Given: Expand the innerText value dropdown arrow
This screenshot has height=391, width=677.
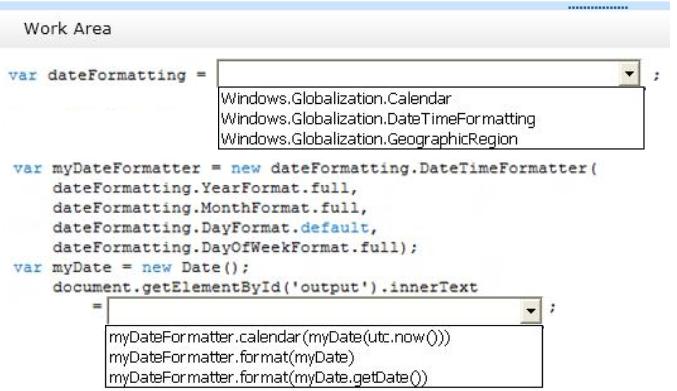Looking at the screenshot, I should [531, 310].
